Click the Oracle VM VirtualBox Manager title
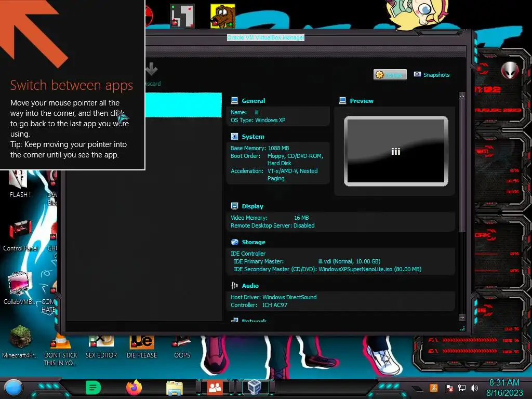Screen dimensions: 532x399 tap(265, 37)
